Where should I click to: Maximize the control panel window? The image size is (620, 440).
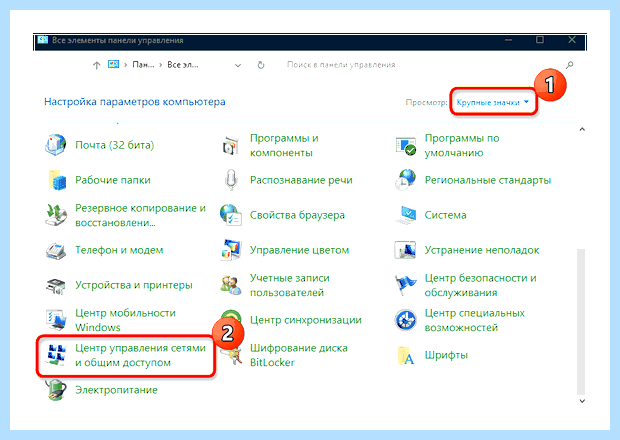540,40
